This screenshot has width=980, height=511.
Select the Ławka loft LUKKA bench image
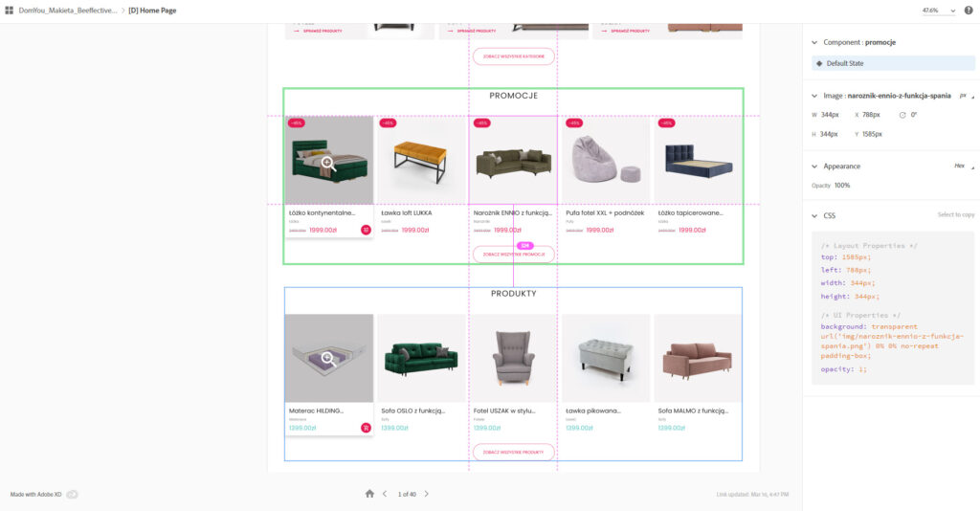click(421, 160)
